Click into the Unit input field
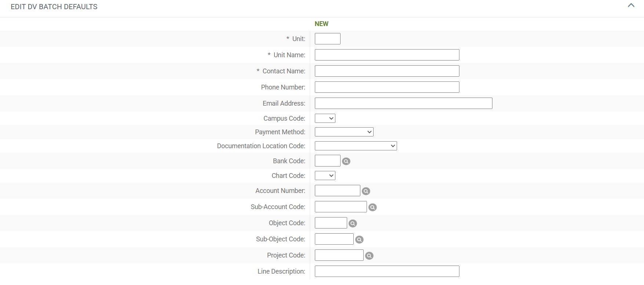The width and height of the screenshot is (644, 285). pos(327,39)
